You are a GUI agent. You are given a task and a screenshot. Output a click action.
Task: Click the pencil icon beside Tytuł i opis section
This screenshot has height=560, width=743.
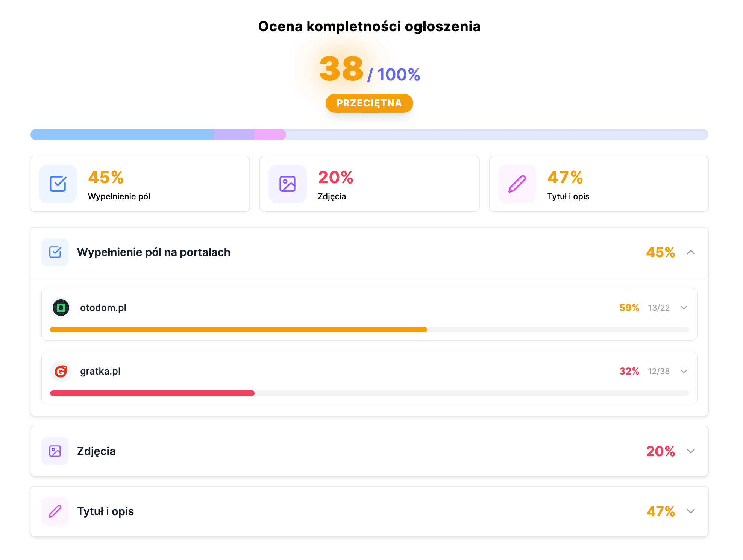coord(55,511)
